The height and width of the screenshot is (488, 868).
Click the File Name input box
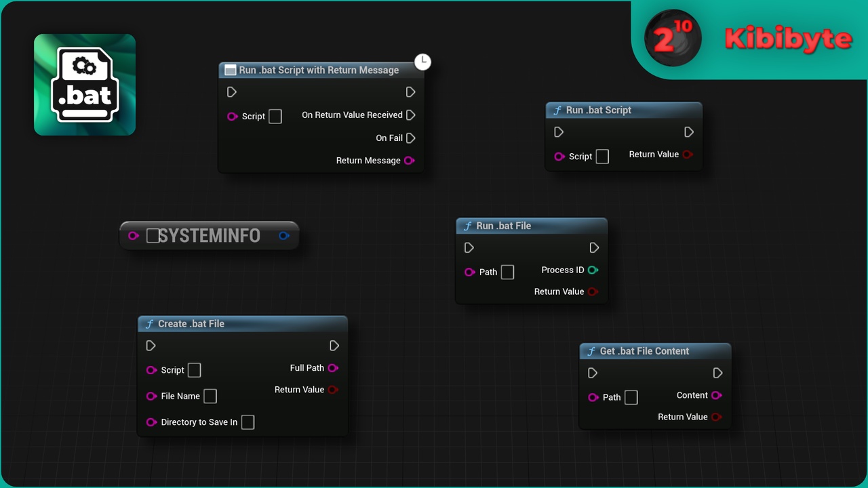pyautogui.click(x=210, y=396)
